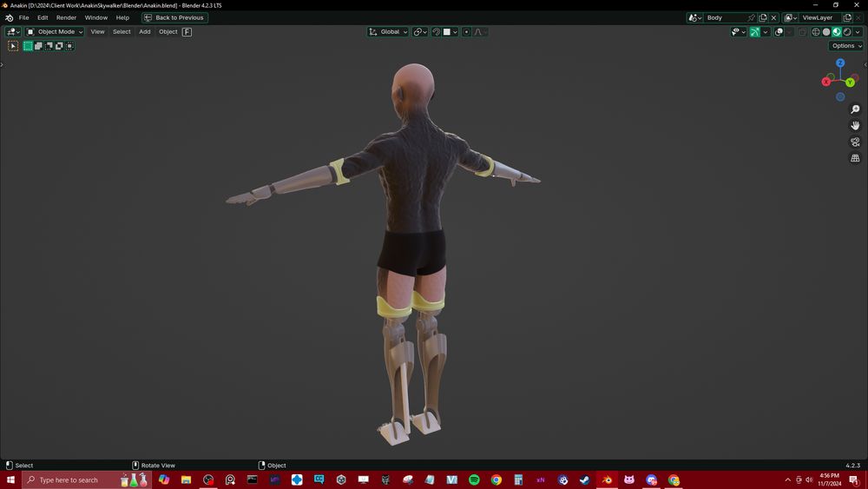Toggle proportional editing

467,32
